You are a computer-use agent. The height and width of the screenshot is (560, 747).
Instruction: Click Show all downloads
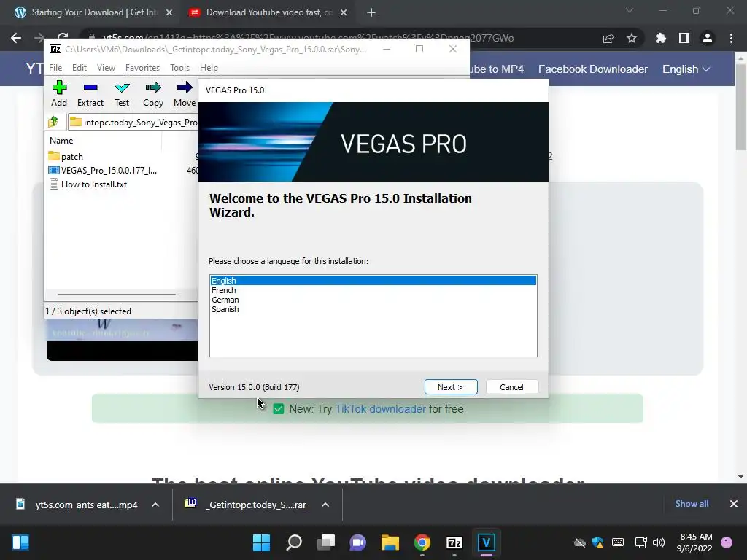[692, 504]
